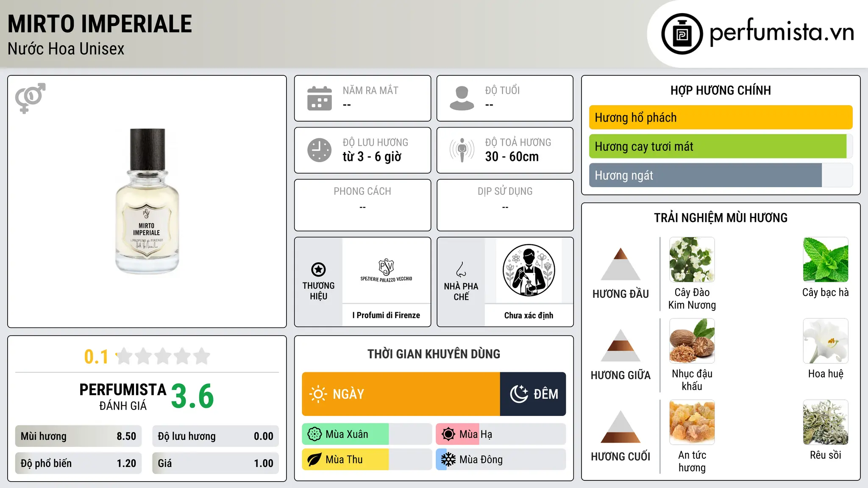
Task: Click the Dịp Sử Dụng info card
Action: pos(505,205)
